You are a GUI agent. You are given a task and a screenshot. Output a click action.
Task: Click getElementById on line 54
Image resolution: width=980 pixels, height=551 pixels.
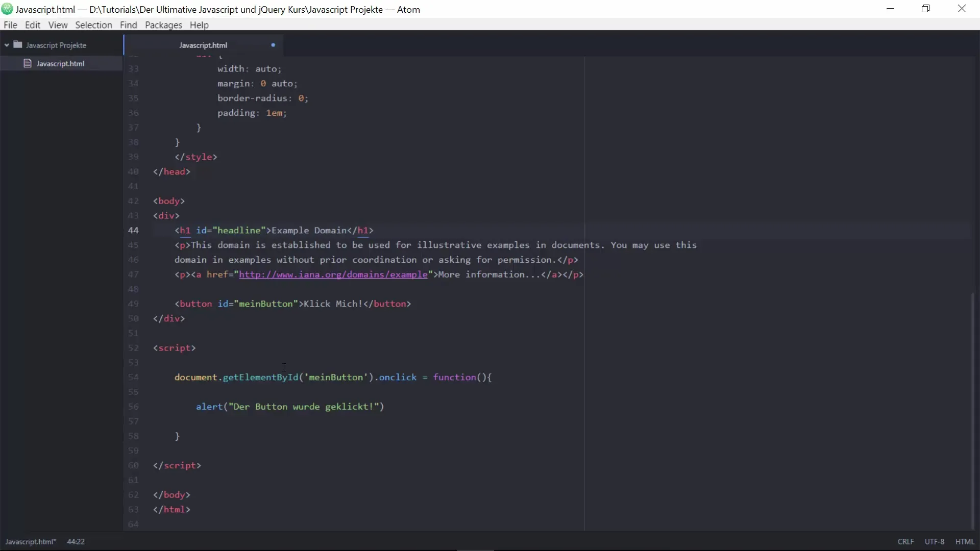click(x=260, y=378)
